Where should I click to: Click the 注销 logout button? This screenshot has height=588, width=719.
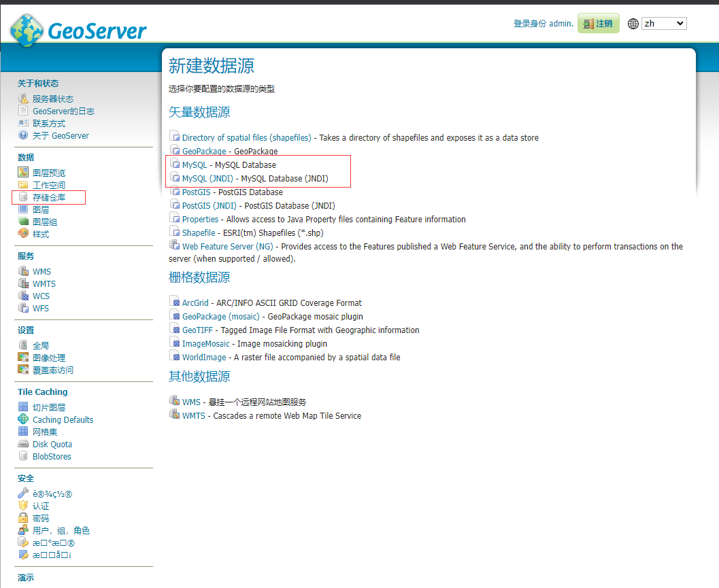tap(598, 22)
